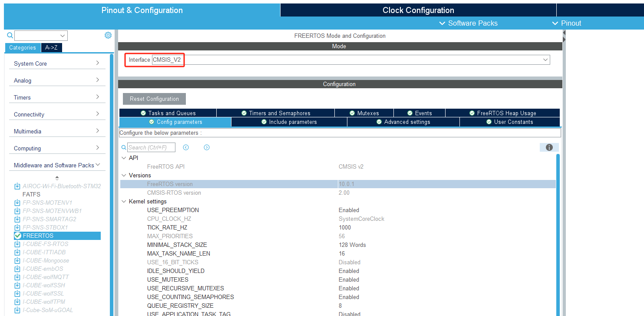Viewport: 644px width, 316px height.
Task: Open the settings gear in the category panel
Action: [x=108, y=35]
